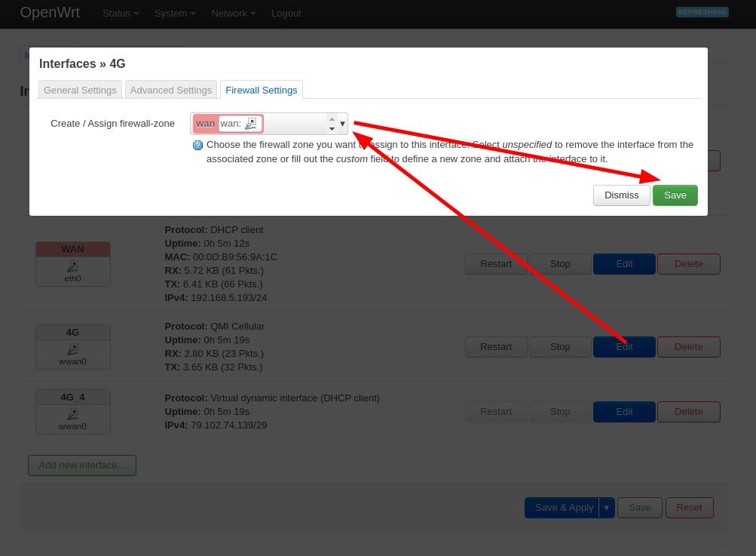Image resolution: width=756 pixels, height=556 pixels.
Task: Open the System menu
Action: [175, 14]
